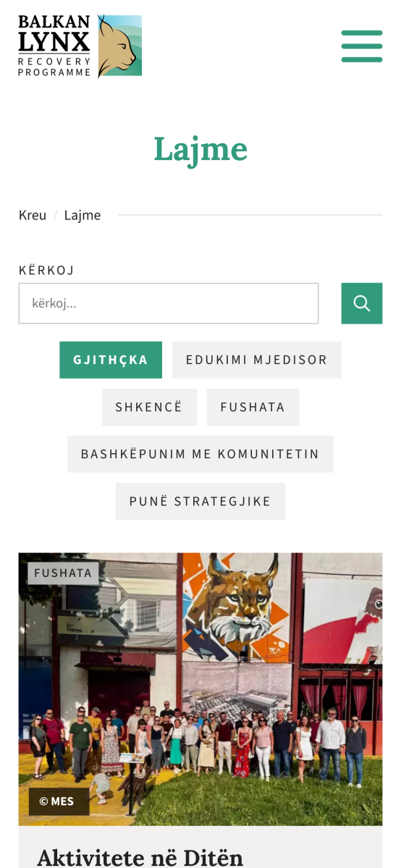Filter news by SHKENCË
The height and width of the screenshot is (868, 401).
click(x=149, y=407)
